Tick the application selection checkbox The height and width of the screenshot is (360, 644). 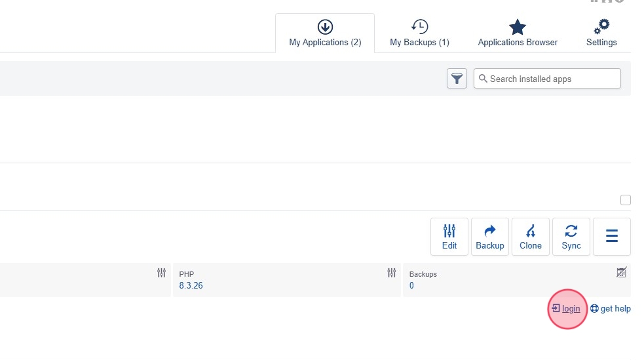coord(625,200)
